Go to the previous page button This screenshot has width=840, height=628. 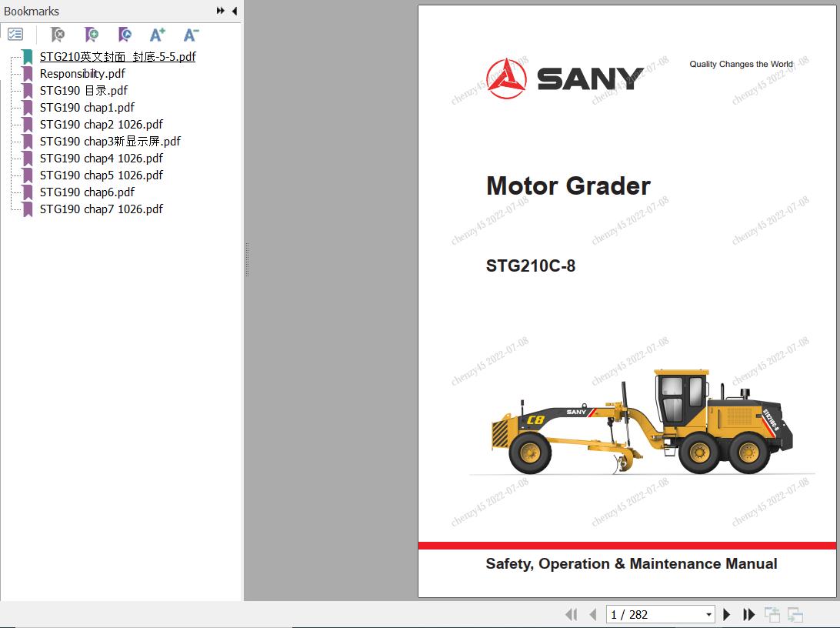click(592, 615)
